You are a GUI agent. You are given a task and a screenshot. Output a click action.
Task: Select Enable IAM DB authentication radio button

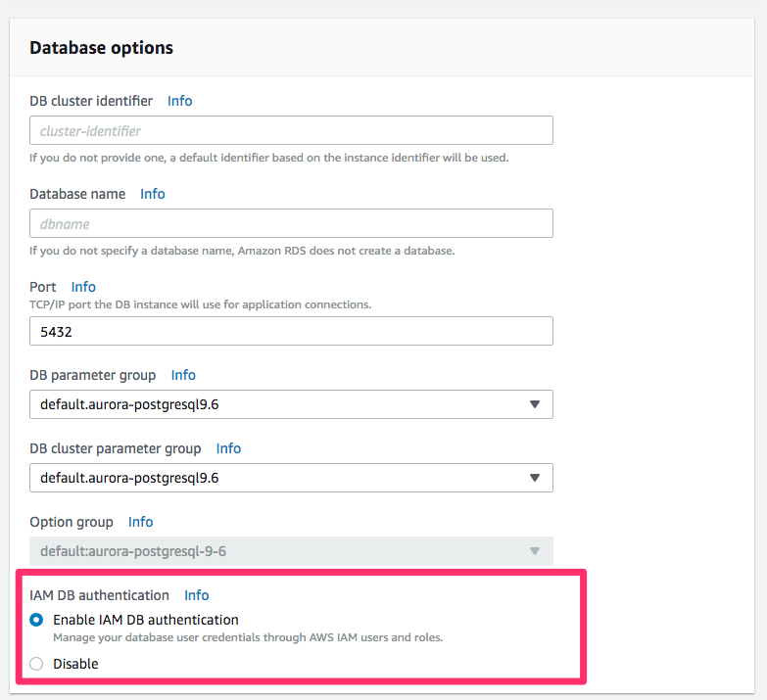[x=37, y=620]
